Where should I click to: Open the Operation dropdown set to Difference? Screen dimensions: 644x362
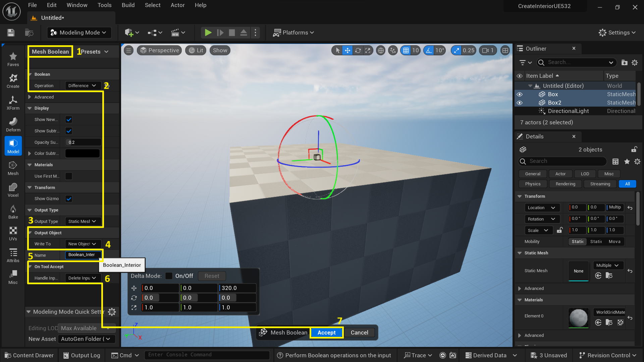pos(82,85)
